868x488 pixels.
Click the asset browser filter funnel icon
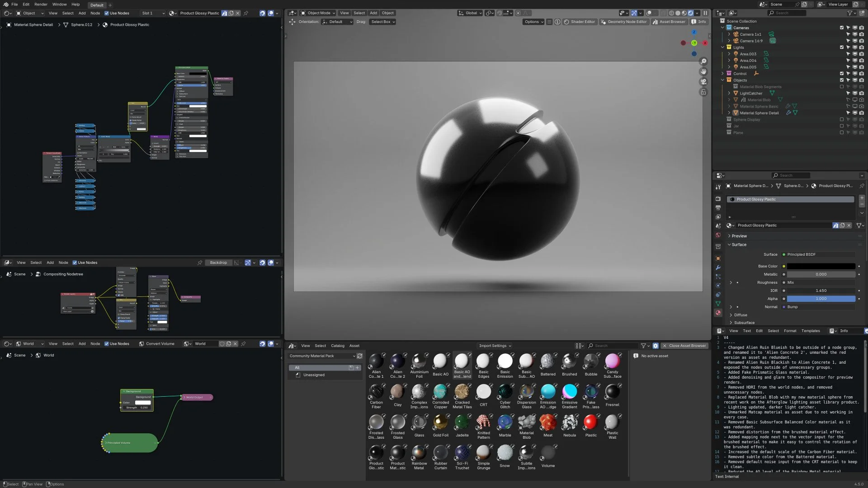(643, 346)
